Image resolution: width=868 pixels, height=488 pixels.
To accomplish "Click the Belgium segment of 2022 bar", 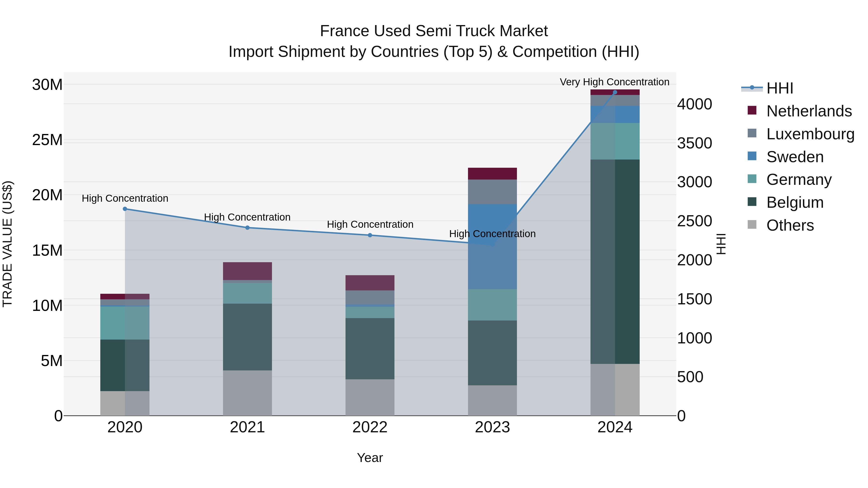I will [x=370, y=349].
